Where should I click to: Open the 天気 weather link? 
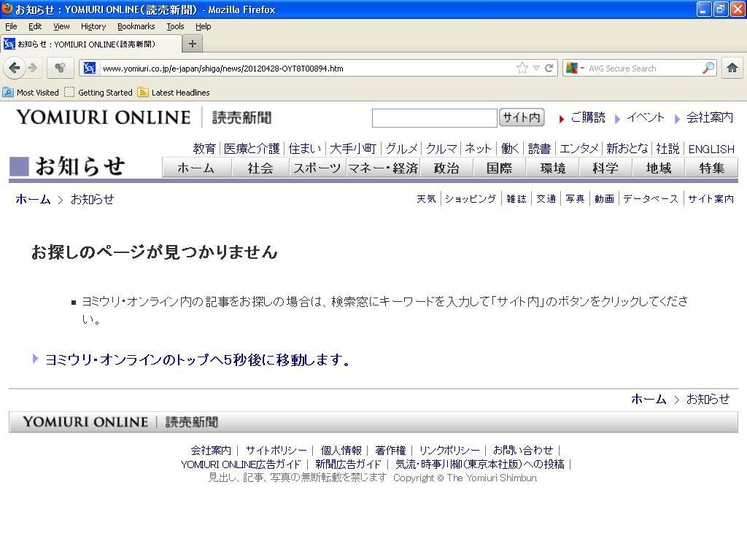point(426,198)
